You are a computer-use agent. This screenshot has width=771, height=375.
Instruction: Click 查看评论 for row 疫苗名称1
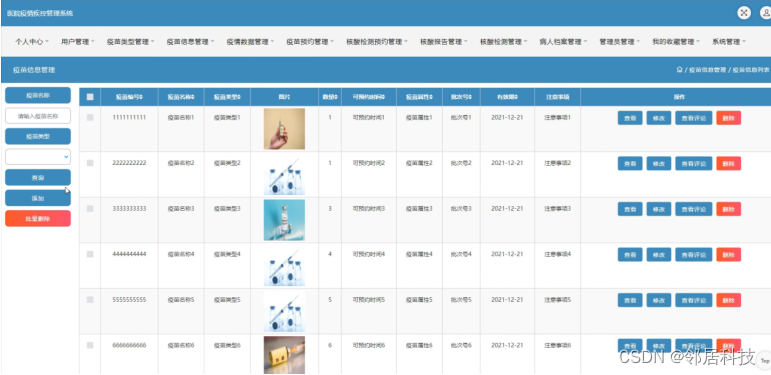tap(694, 118)
